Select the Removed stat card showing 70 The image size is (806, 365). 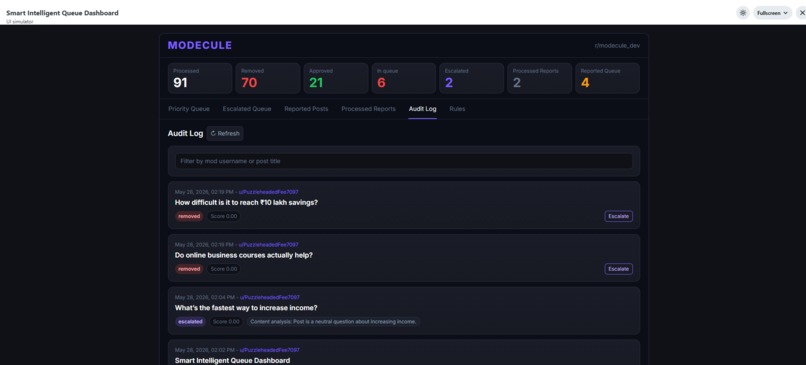[268, 78]
